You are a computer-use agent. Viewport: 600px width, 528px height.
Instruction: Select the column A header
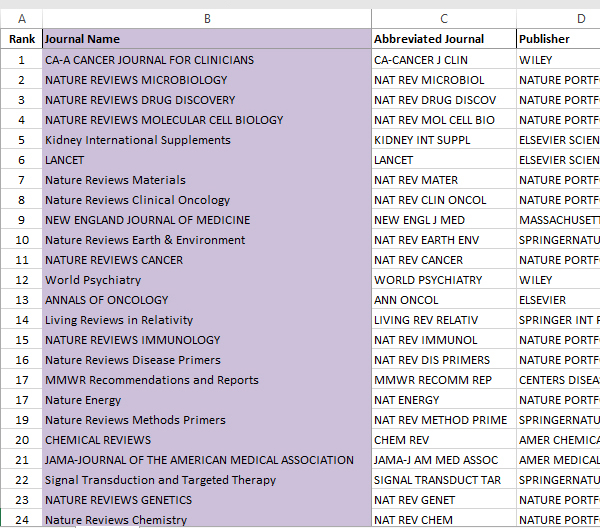[x=21, y=19]
